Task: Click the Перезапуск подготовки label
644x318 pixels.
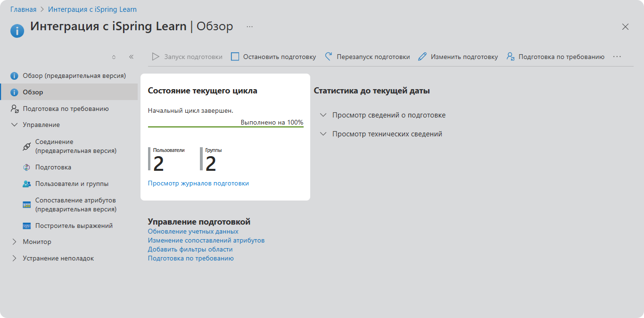Action: click(373, 57)
